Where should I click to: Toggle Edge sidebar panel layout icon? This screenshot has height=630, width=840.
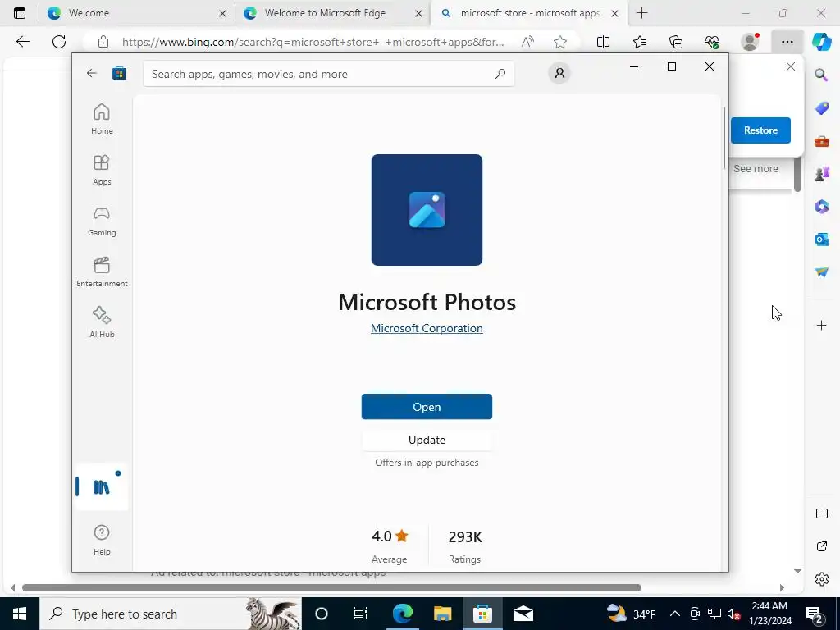[821, 514]
